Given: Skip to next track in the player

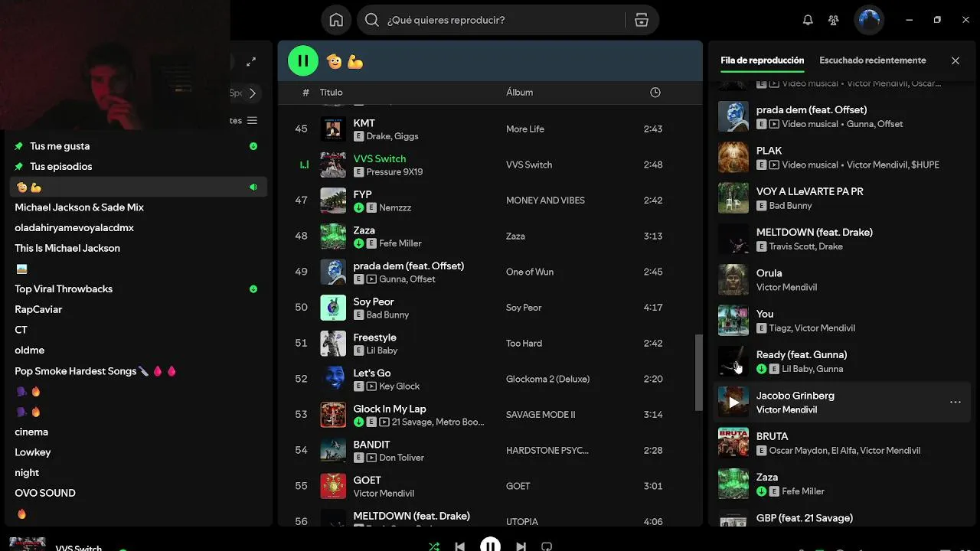Looking at the screenshot, I should click(x=521, y=546).
